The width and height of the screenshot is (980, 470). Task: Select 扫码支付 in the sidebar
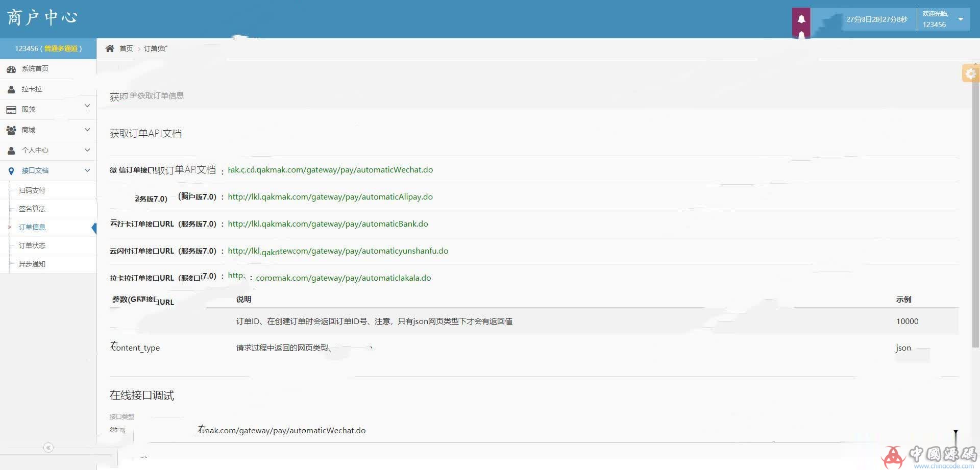pos(32,190)
